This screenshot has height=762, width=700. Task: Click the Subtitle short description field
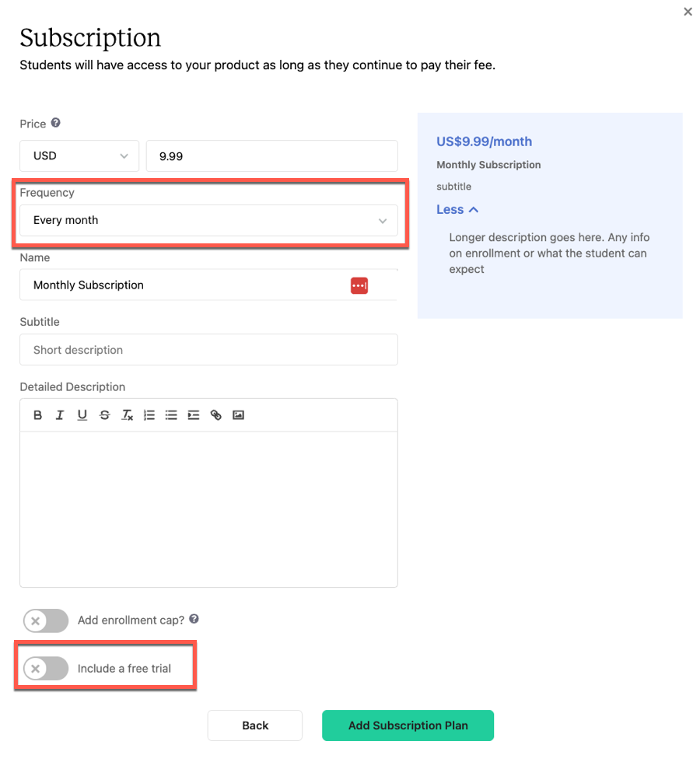click(x=209, y=350)
